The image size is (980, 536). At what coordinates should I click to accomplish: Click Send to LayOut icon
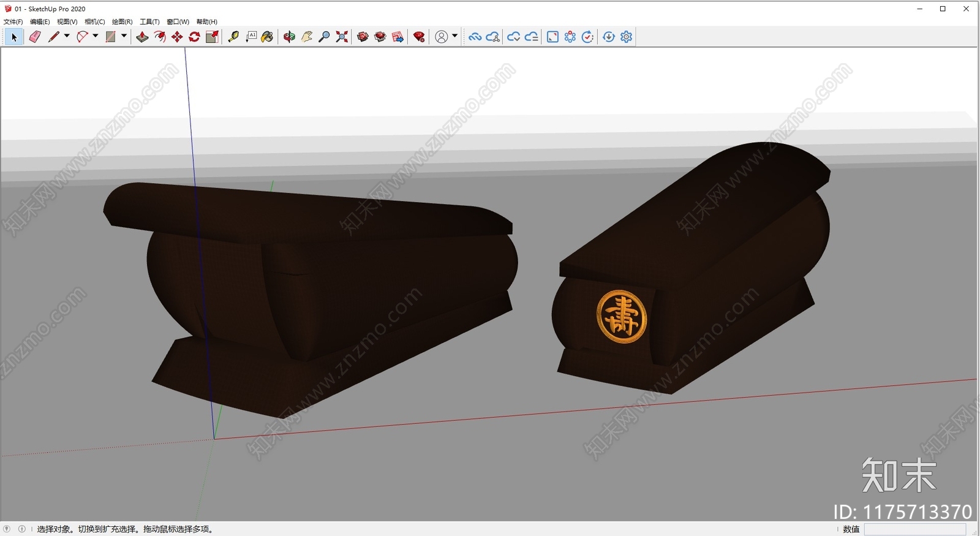click(398, 37)
